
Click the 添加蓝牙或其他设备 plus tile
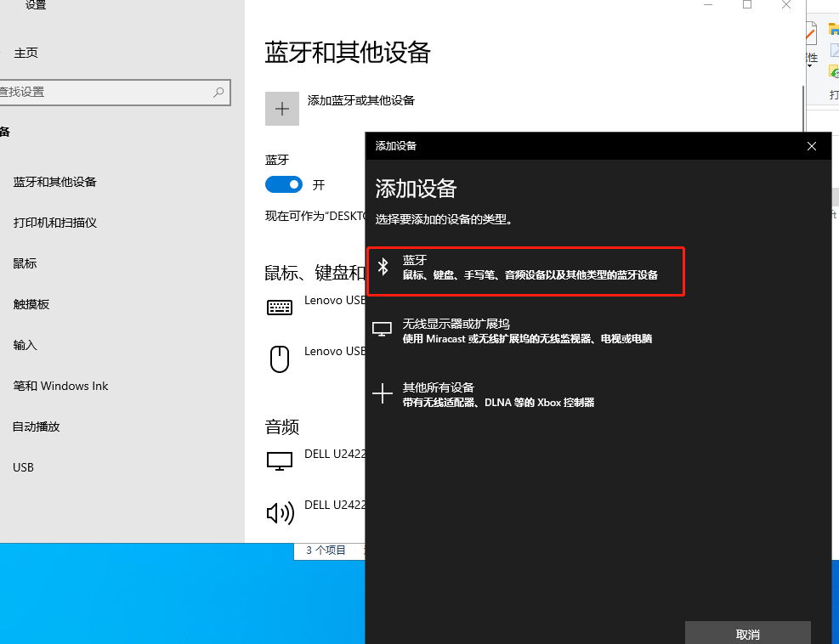click(x=281, y=109)
